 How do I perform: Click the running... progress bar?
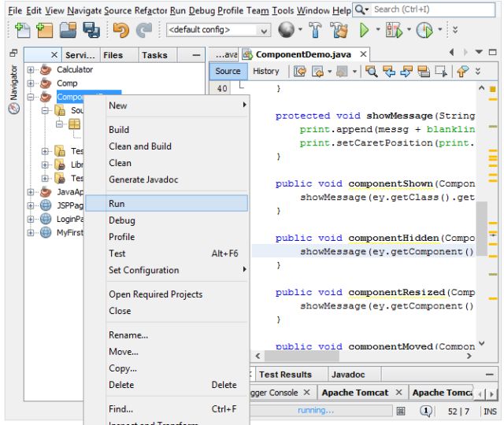[x=321, y=411]
